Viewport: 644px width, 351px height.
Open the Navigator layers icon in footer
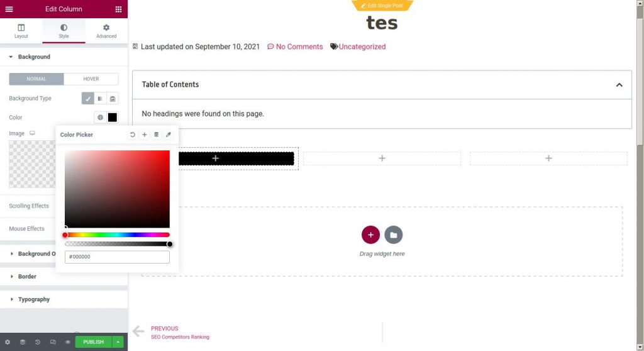click(23, 342)
